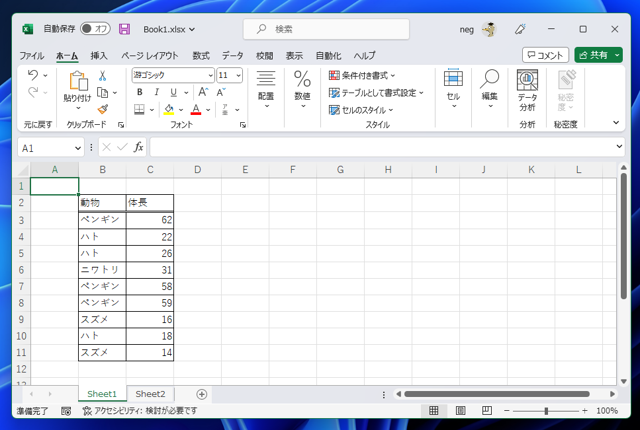Open the 配置 alignment menu
640x430 pixels.
[x=266, y=89]
